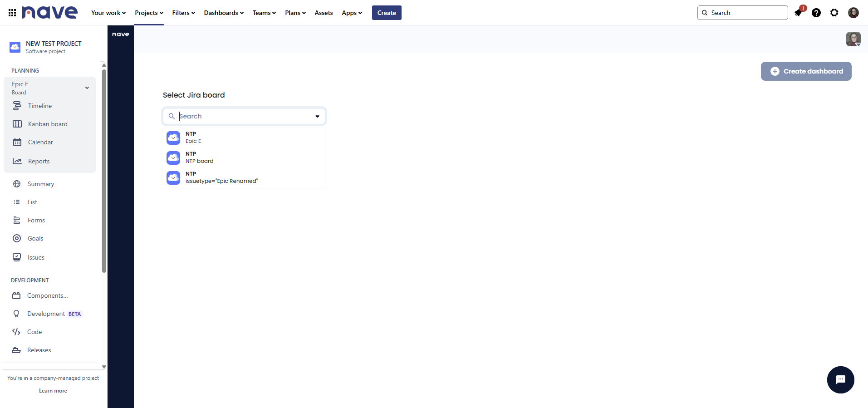Click the Issues icon in sidebar

pyautogui.click(x=17, y=257)
